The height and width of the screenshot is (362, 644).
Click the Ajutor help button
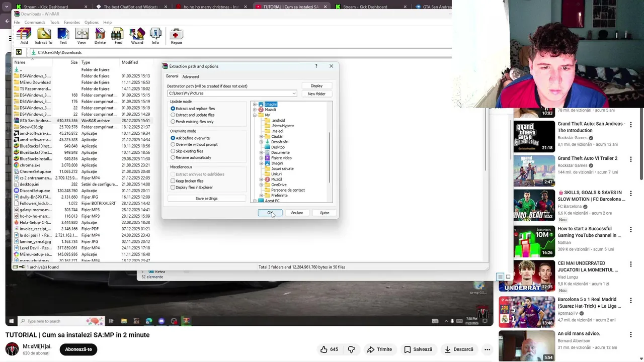[325, 213]
